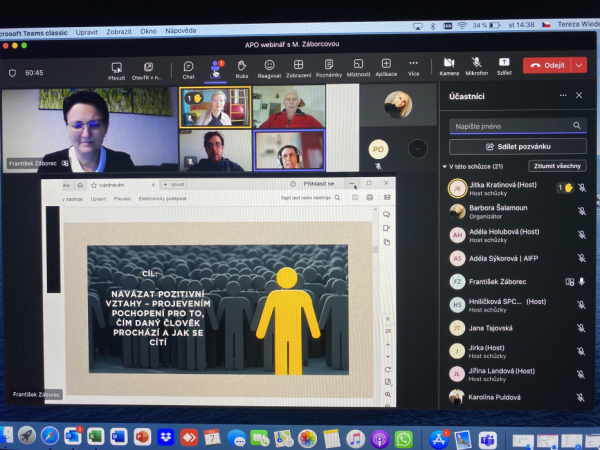Open the Reagovat reactions menu
Viewport: 600px width, 450px height.
(269, 68)
